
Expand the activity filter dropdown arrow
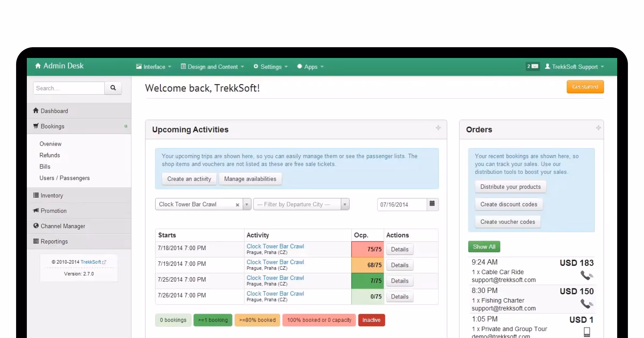(x=247, y=204)
